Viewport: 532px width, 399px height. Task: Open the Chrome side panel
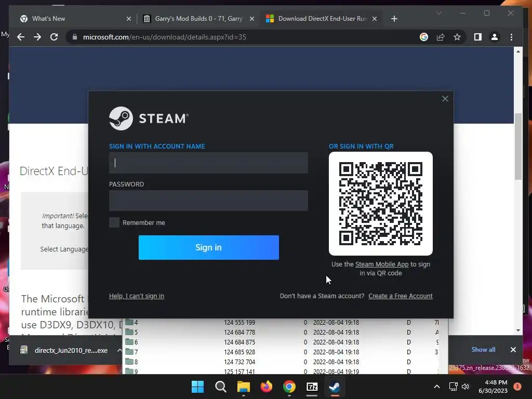point(478,37)
